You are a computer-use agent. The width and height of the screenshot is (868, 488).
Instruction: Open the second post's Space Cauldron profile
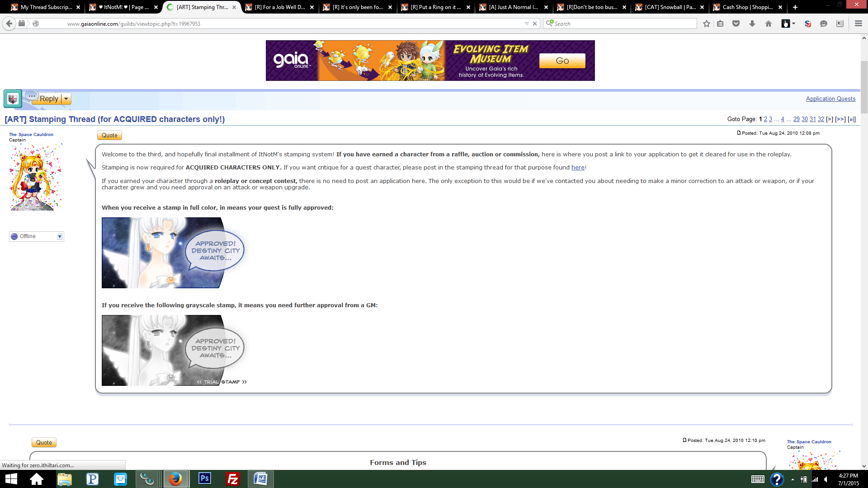pyautogui.click(x=809, y=442)
